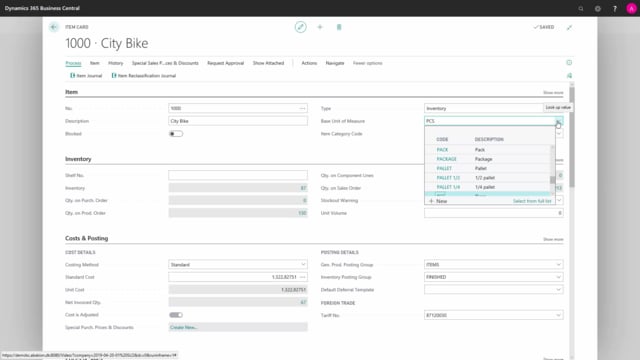Click the Unit Volume input field
The image size is (640, 360).
(493, 213)
